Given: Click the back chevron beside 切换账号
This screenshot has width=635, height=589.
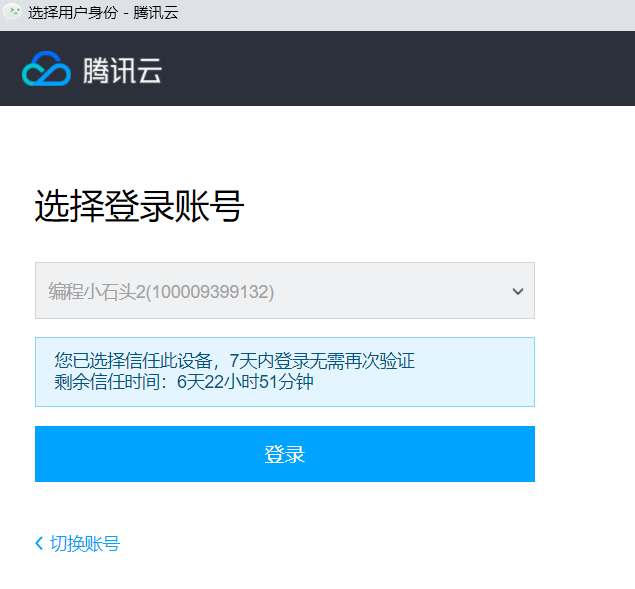Looking at the screenshot, I should coord(39,543).
